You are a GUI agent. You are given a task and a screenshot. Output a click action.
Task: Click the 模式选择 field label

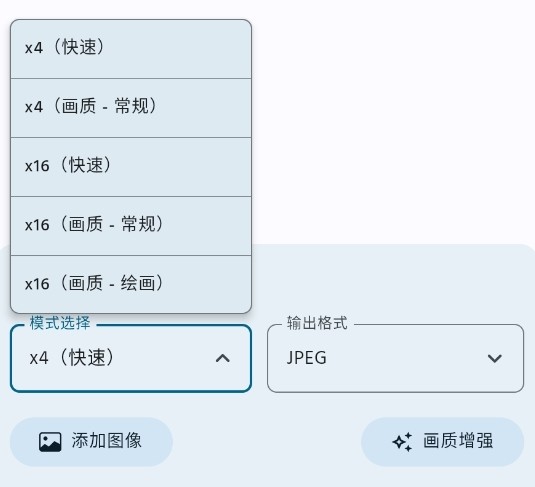click(60, 323)
